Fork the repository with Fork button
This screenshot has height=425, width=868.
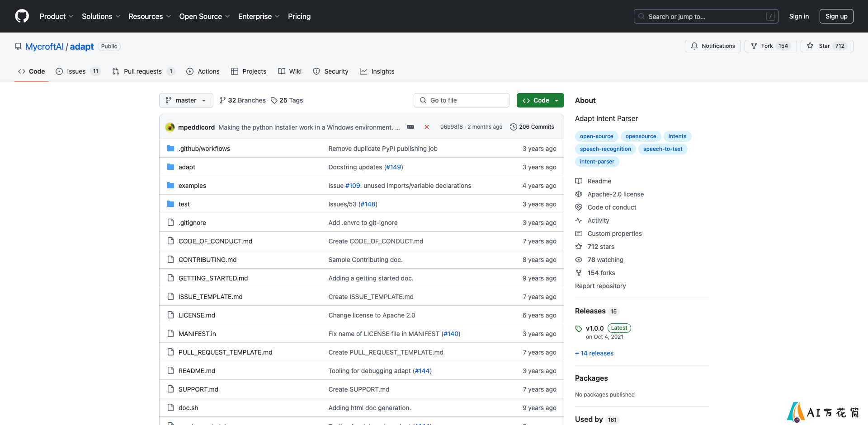coord(770,46)
